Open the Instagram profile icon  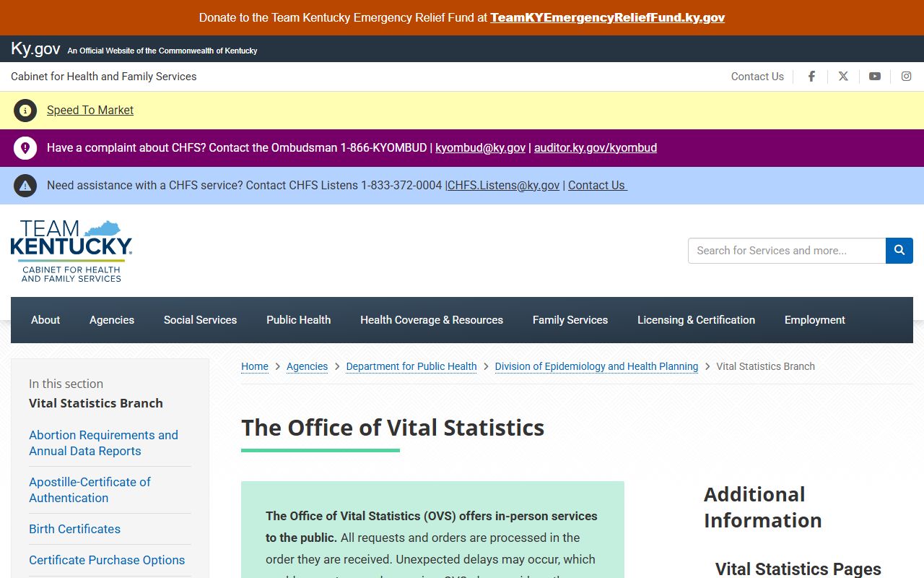(906, 77)
